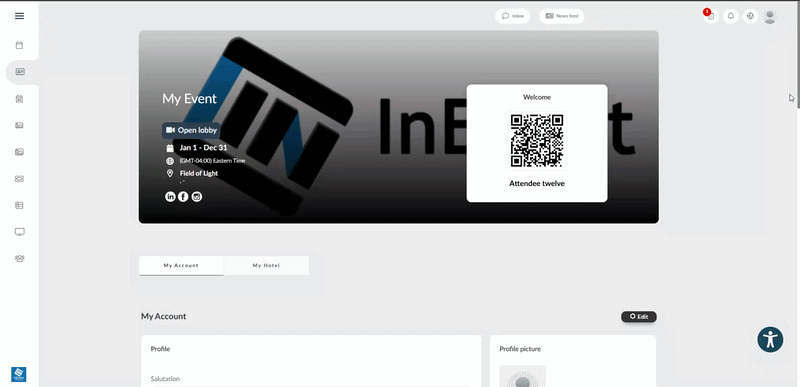Screen dimensions: 800x387
Task: Open the single-photo sidebar icon
Action: (x=19, y=125)
